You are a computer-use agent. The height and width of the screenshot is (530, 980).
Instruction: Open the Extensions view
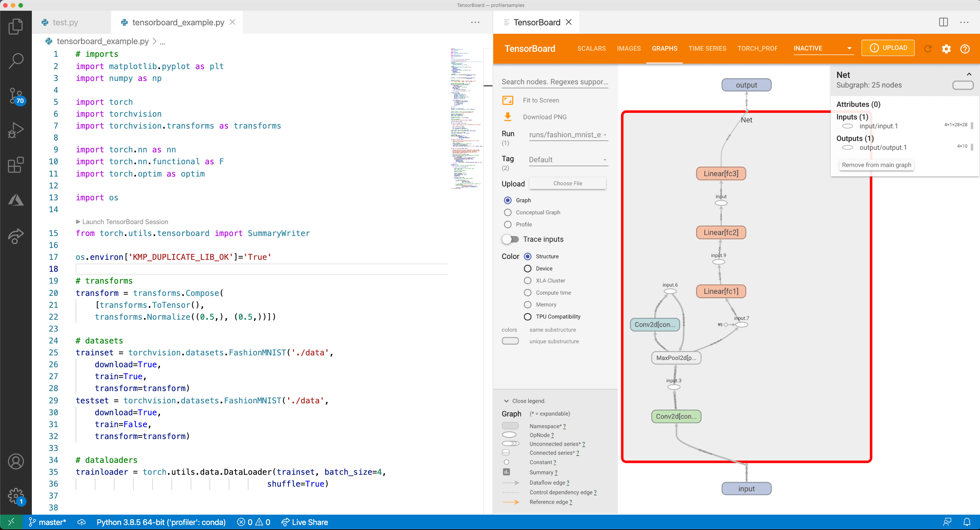pos(15,165)
